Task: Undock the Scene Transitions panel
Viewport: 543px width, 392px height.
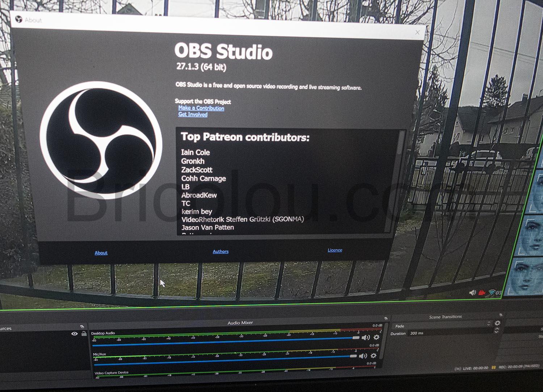Action: click(x=501, y=315)
